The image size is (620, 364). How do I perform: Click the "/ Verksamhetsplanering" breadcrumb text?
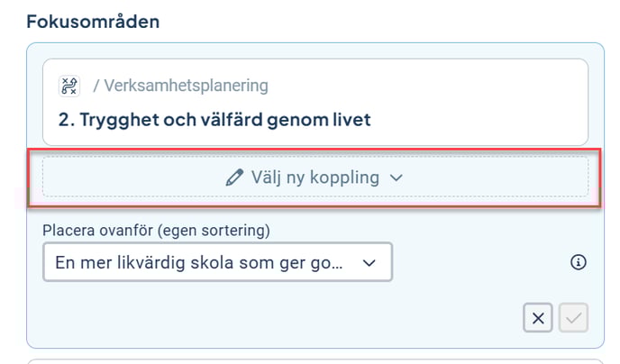(x=180, y=86)
